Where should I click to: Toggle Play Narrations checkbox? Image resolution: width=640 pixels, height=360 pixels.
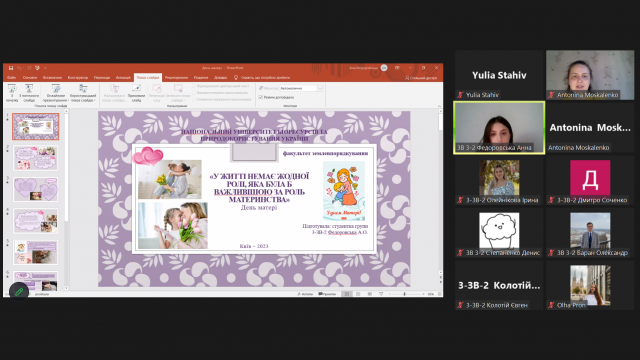pyautogui.click(x=194, y=87)
